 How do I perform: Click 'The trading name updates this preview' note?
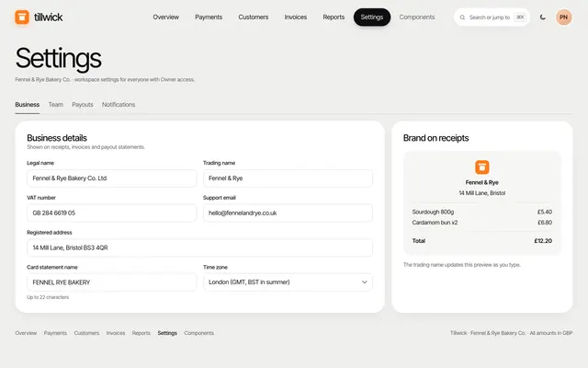461,265
